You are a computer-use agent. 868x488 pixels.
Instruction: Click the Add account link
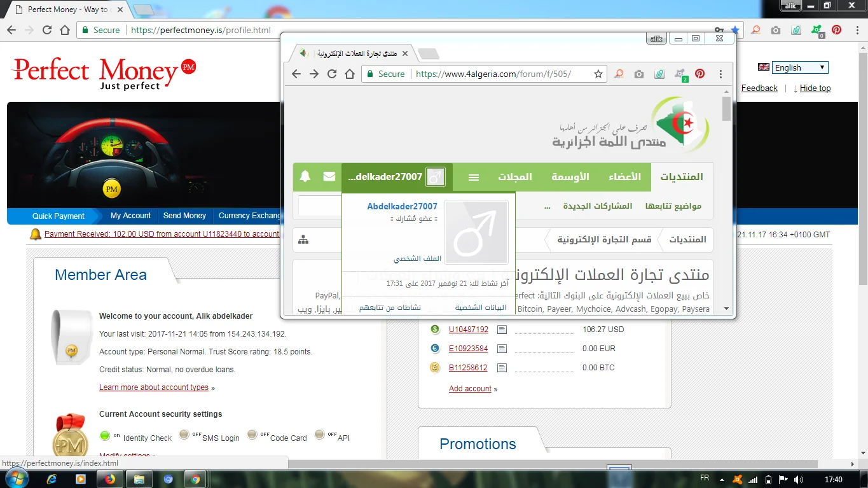click(x=470, y=389)
